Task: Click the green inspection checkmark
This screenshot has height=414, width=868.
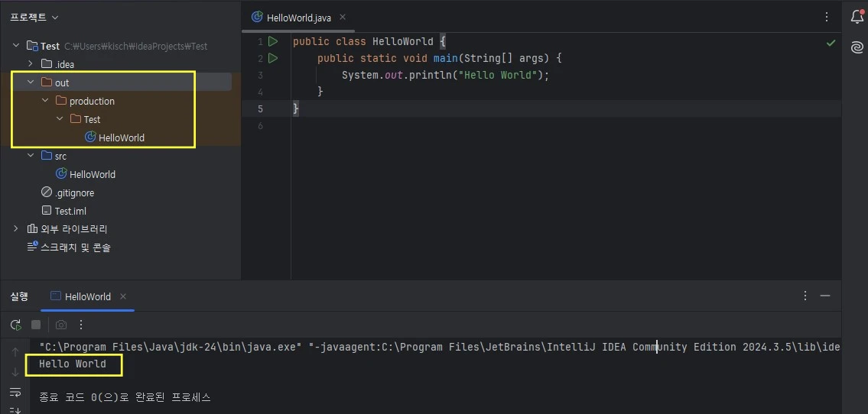Action: coord(831,43)
